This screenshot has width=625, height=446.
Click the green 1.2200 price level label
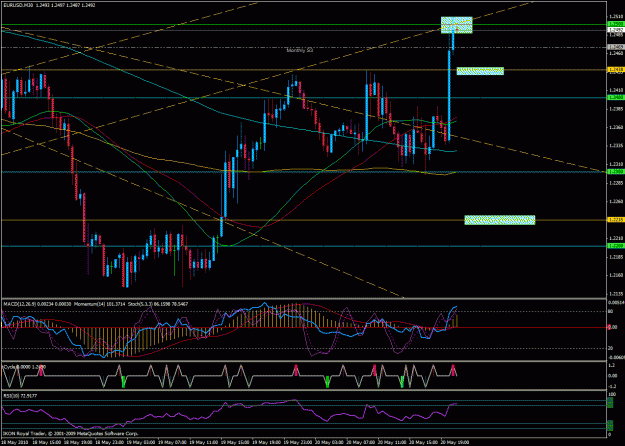tap(615, 246)
